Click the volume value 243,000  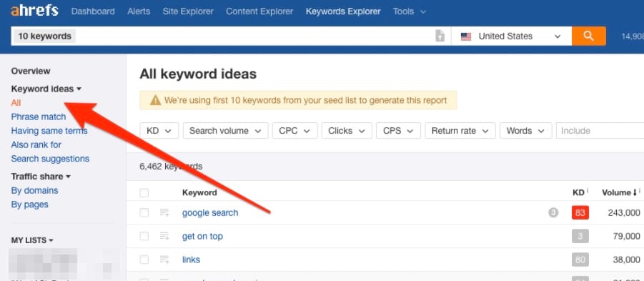[x=624, y=213]
